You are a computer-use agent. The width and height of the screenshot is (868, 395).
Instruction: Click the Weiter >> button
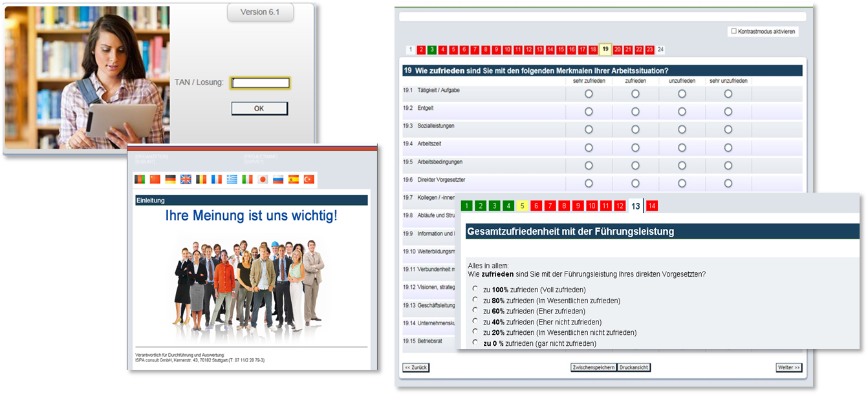coord(788,368)
